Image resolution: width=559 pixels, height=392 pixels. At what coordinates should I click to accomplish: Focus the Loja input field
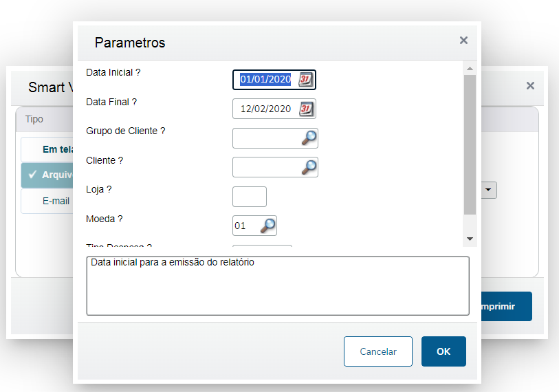[250, 197]
